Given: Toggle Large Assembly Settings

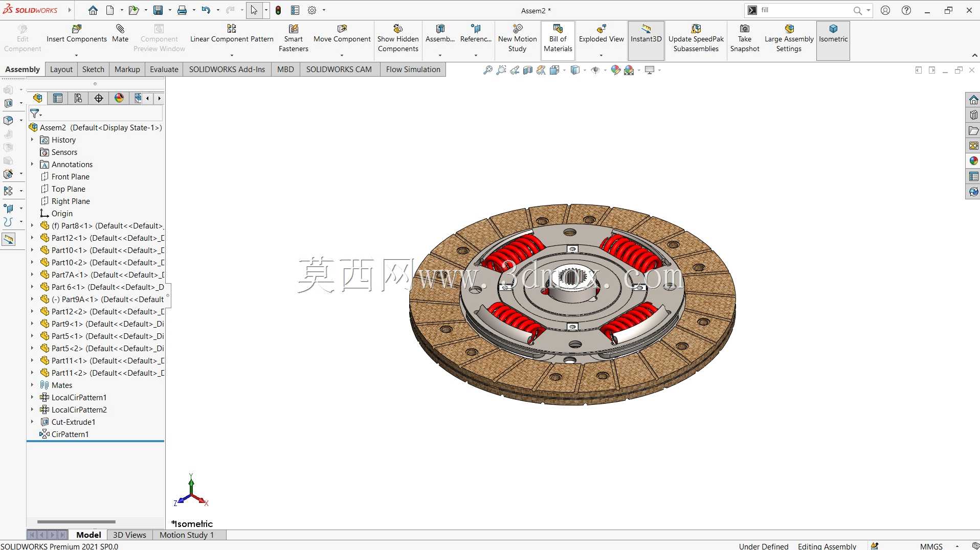Looking at the screenshot, I should coord(789,40).
